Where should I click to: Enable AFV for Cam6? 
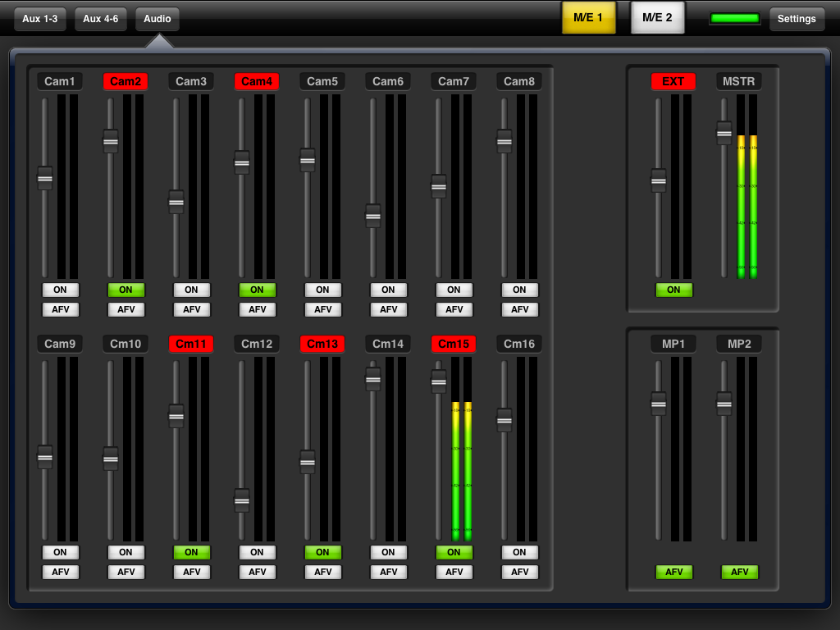(x=388, y=309)
